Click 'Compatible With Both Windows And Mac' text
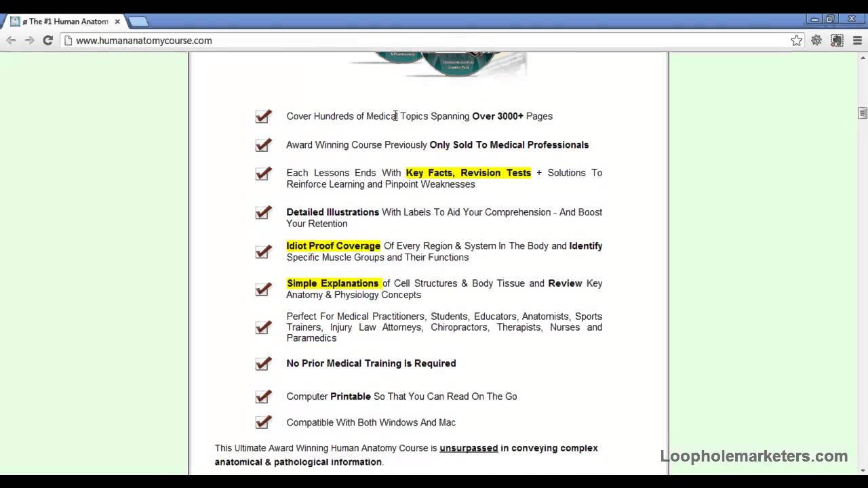868x488 pixels. click(x=371, y=422)
